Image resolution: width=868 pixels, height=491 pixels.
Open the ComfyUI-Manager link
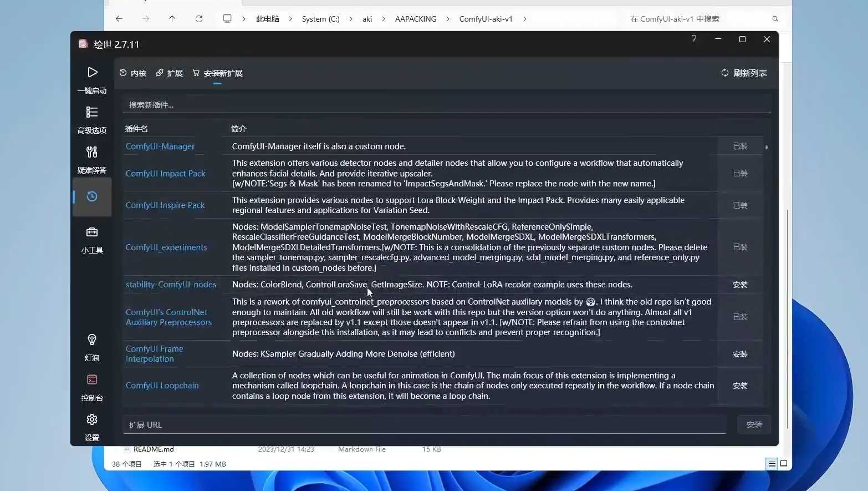coord(160,146)
